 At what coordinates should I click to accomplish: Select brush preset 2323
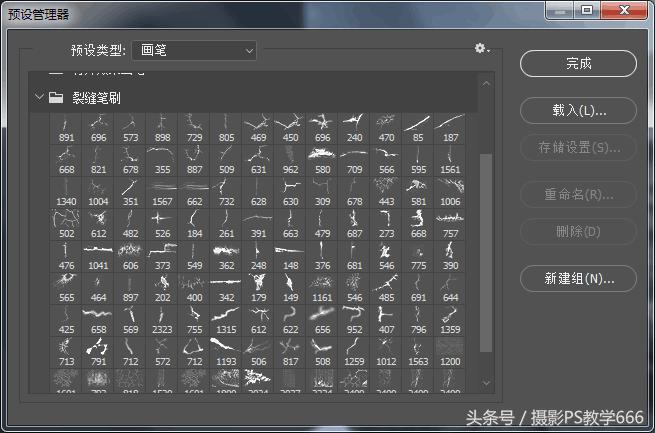pyautogui.click(x=162, y=321)
